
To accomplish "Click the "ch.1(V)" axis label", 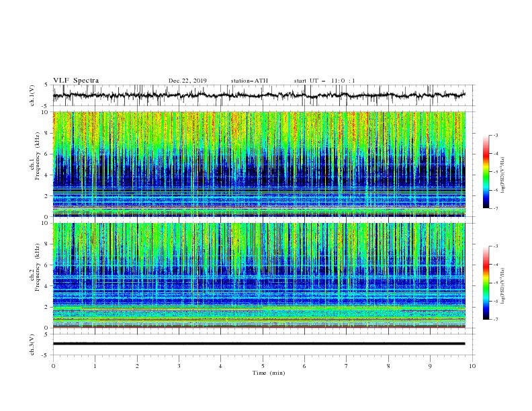I will coord(32,95).
